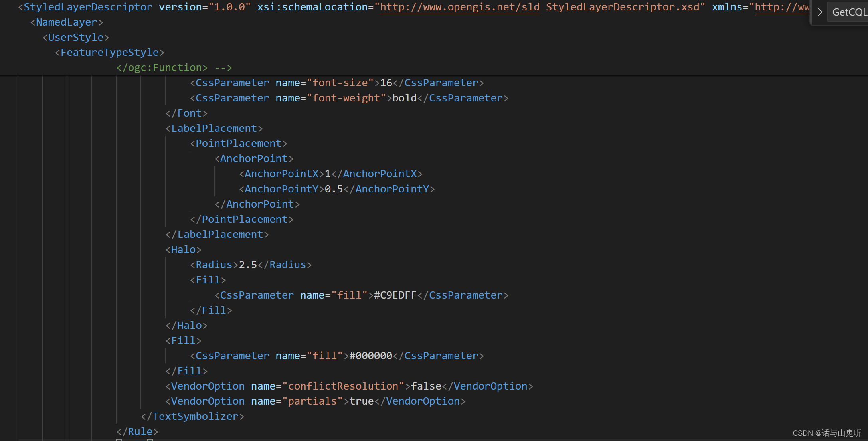Screen dimensions: 868x441
Task: Place cursor on font-size value 16
Action: [386, 83]
